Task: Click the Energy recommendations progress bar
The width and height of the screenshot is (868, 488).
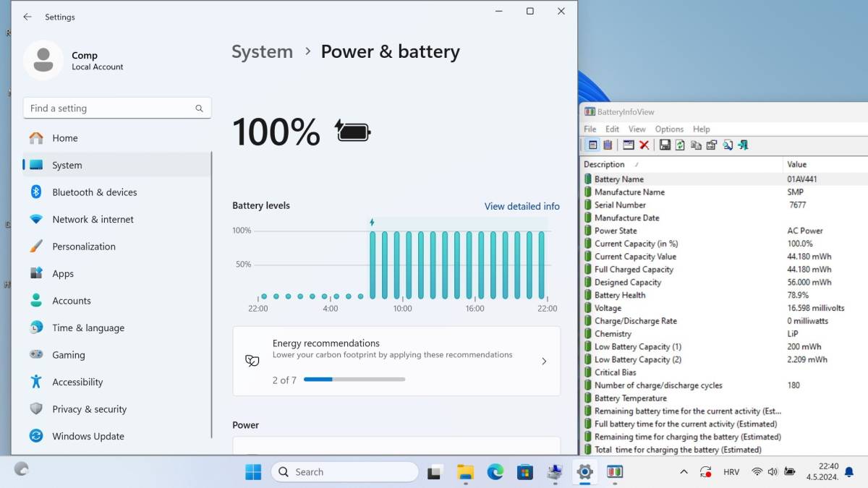Action: tap(354, 380)
